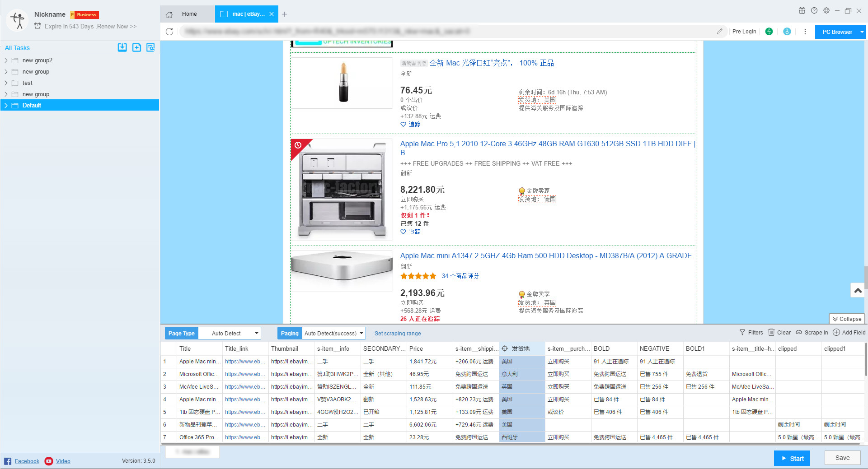Select the new group2 task group
868x469 pixels.
[80, 60]
